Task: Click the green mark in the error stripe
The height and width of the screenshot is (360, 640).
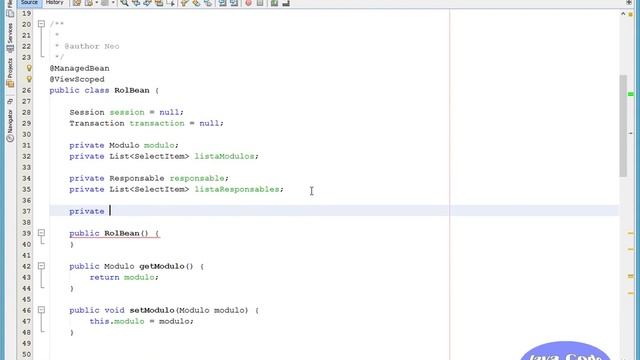Action: click(631, 94)
